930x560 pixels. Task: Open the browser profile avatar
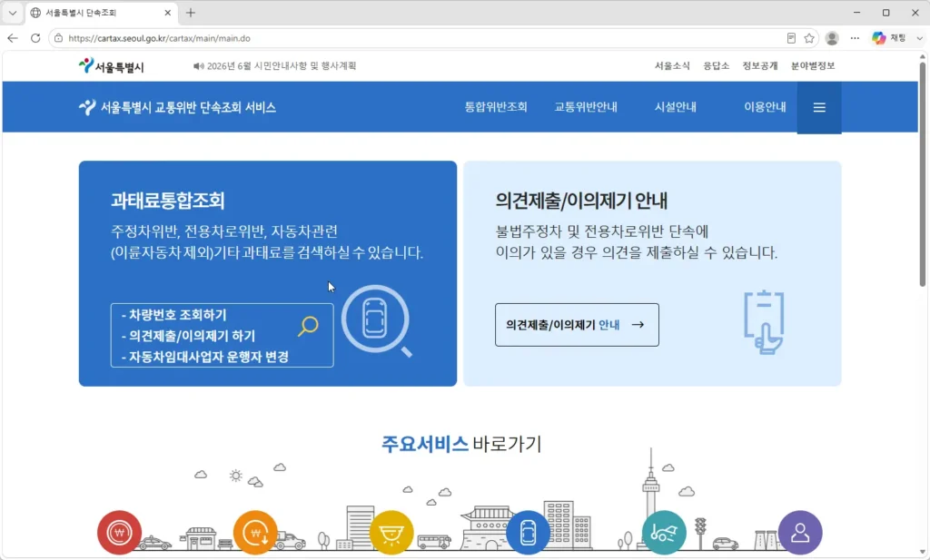coord(832,38)
